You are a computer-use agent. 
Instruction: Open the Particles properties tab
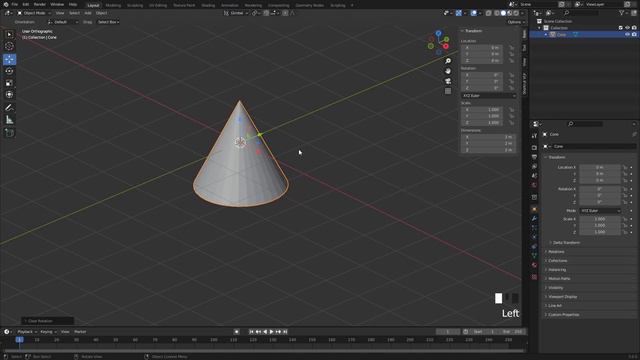point(534,228)
